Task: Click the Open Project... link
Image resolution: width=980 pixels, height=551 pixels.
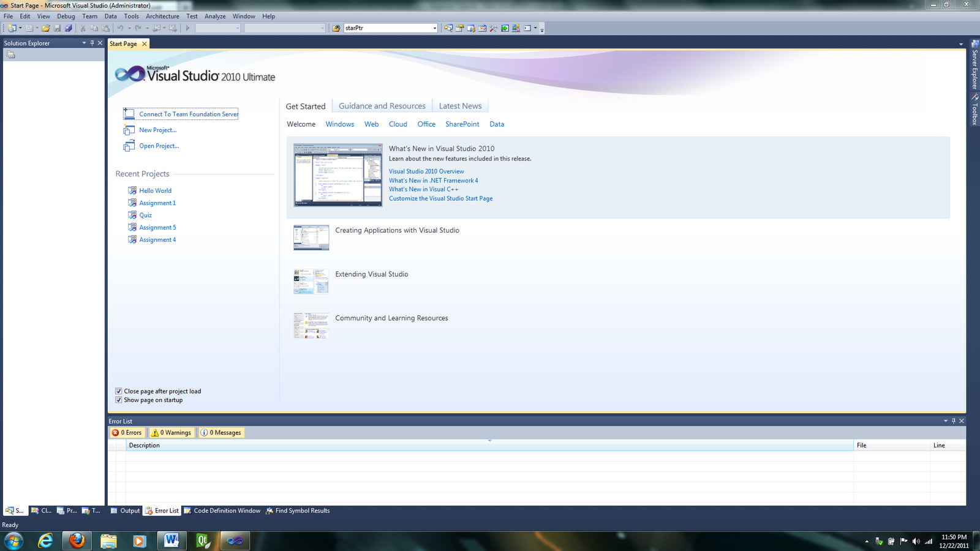Action: 159,146
